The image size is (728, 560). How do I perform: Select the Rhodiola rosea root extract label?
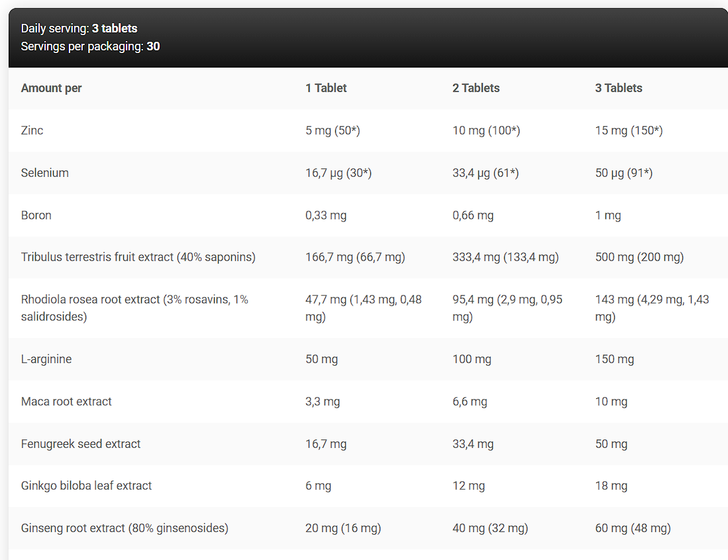(134, 308)
